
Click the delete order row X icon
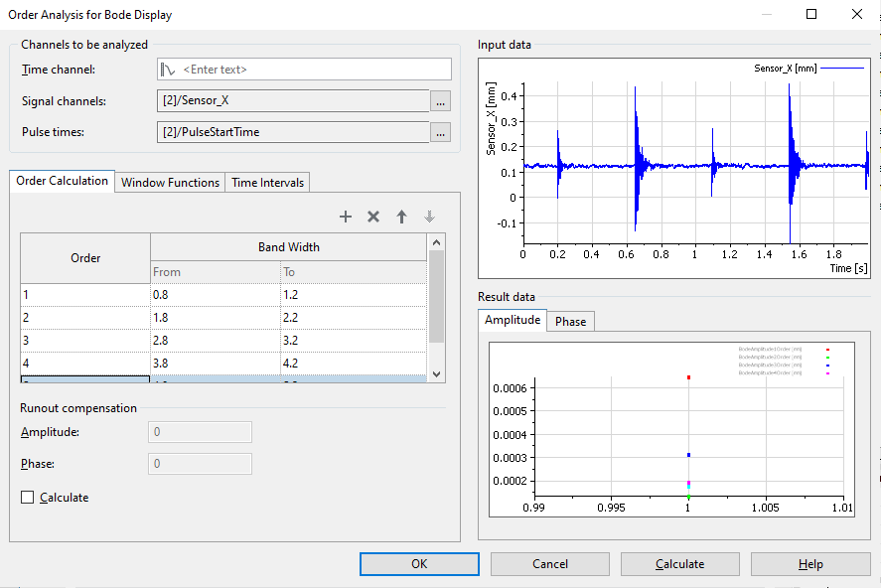click(373, 217)
